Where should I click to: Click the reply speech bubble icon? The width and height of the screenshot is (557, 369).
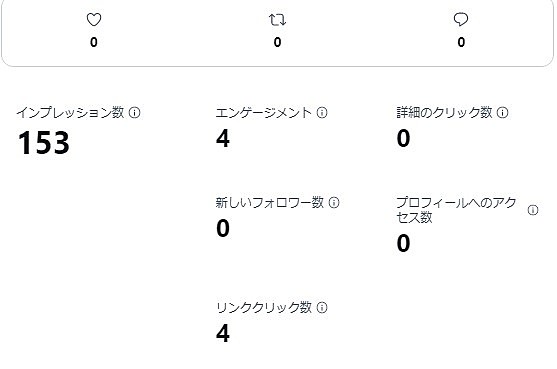(x=461, y=20)
